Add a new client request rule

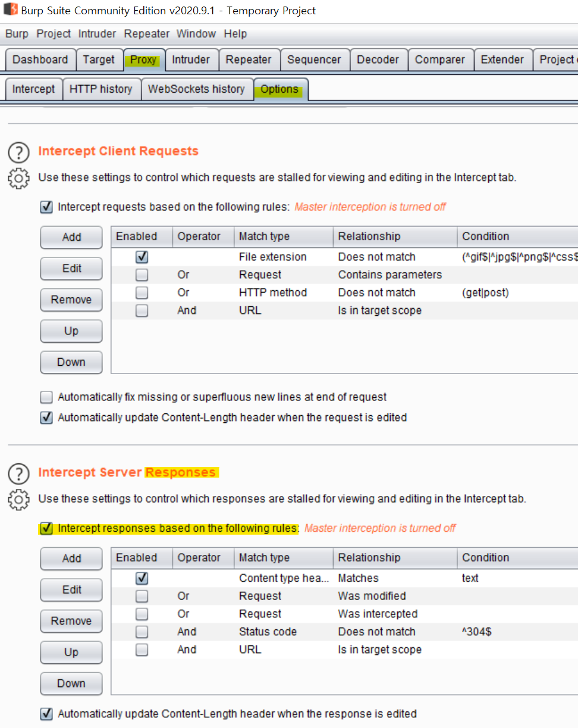[71, 237]
